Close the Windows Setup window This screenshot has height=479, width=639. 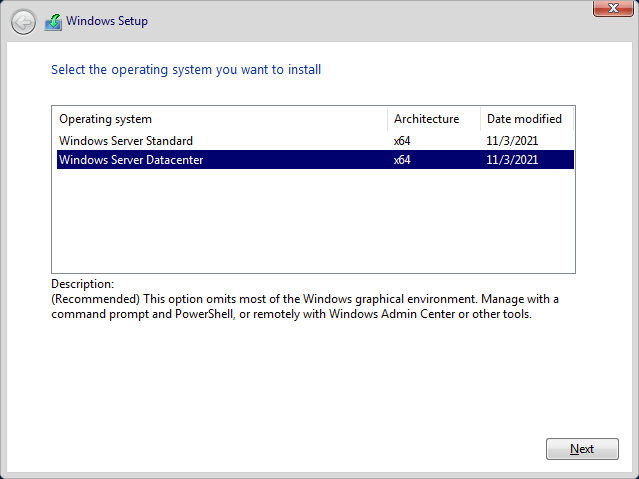click(613, 8)
